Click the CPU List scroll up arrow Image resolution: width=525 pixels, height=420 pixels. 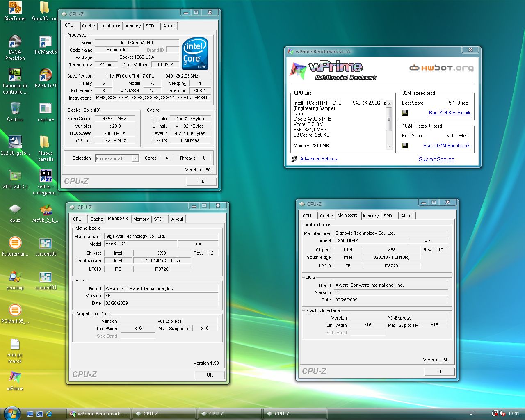point(389,103)
